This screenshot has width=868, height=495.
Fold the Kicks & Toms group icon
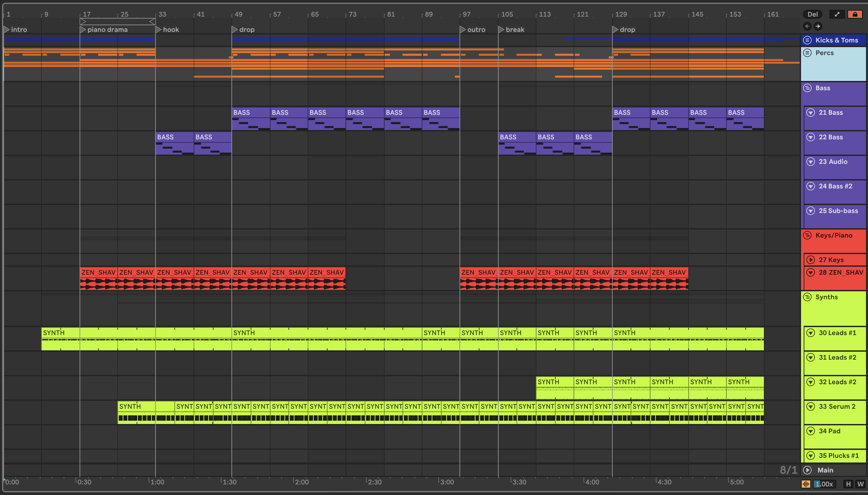(x=808, y=40)
